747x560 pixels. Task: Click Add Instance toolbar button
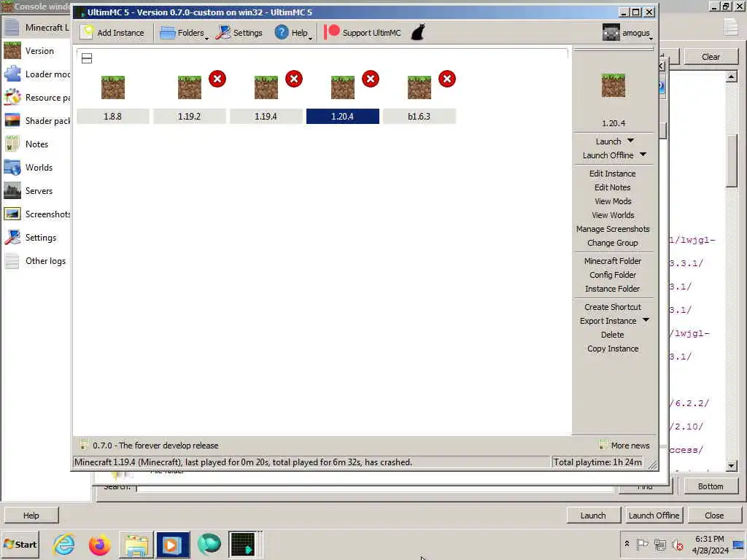click(x=113, y=33)
